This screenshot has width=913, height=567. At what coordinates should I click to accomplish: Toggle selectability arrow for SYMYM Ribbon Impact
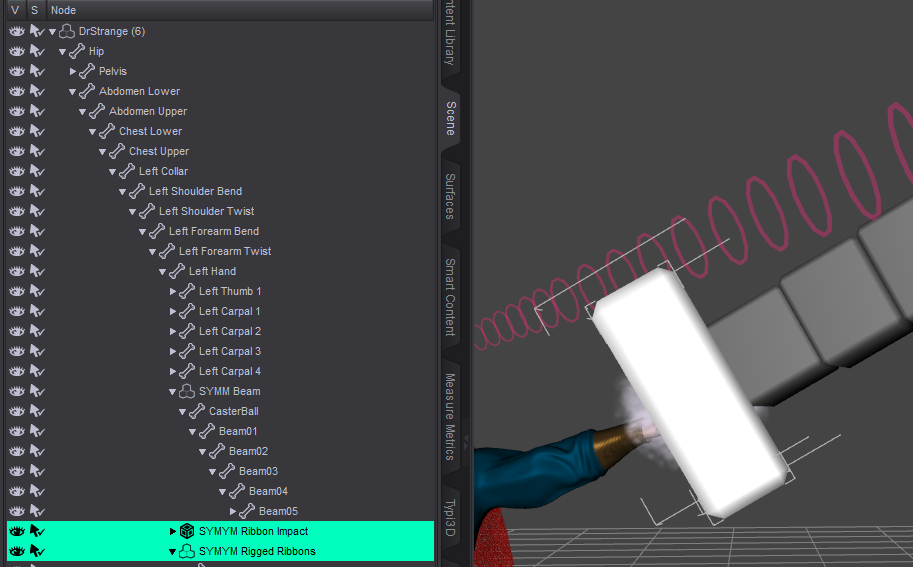coord(37,531)
